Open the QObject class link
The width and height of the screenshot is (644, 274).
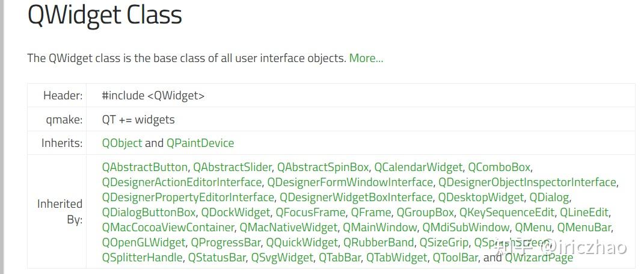(x=122, y=143)
